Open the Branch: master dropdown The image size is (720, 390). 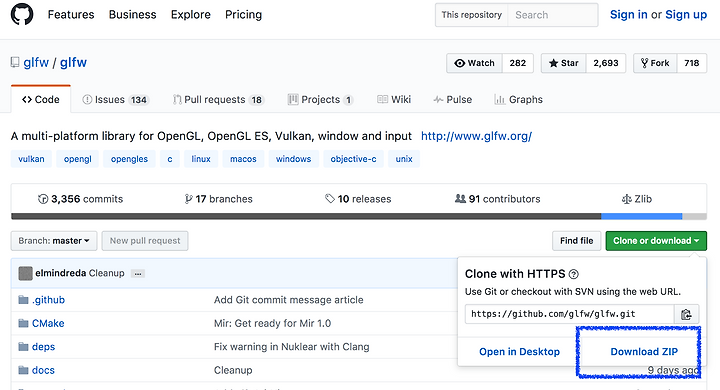54,241
